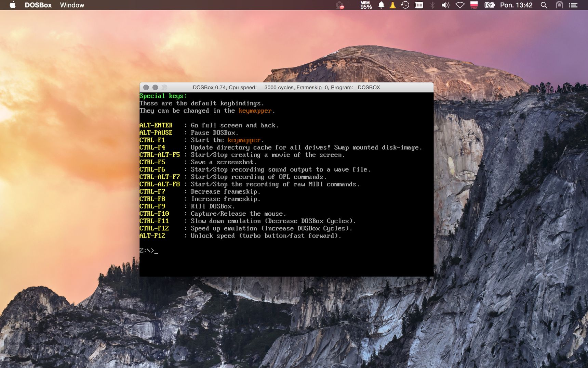This screenshot has width=588, height=368.
Task: Open the Polish flag input source menu
Action: (474, 5)
